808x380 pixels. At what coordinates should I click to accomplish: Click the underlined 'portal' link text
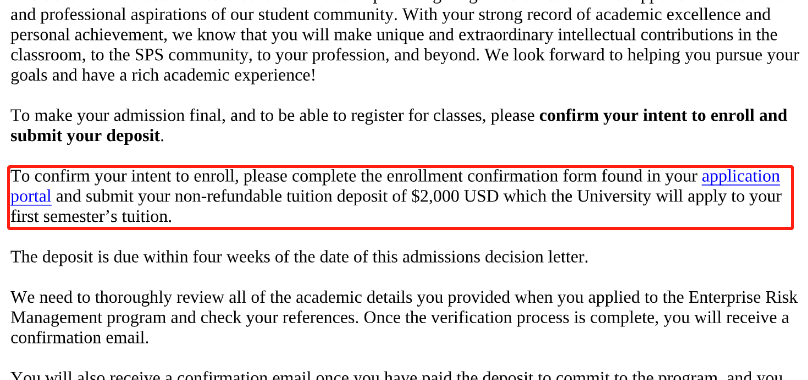tap(31, 197)
